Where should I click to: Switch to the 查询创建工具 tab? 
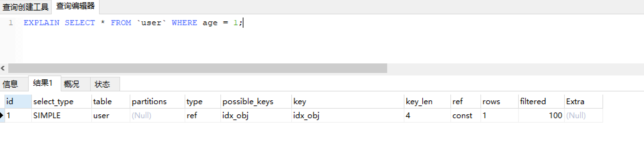coord(25,7)
